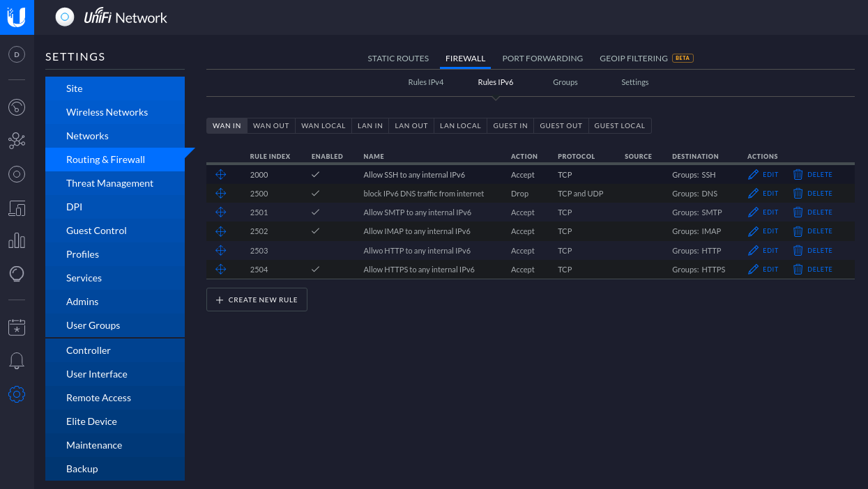Click the Create New Rule button
Screen dimensions: 868x489
257,300
